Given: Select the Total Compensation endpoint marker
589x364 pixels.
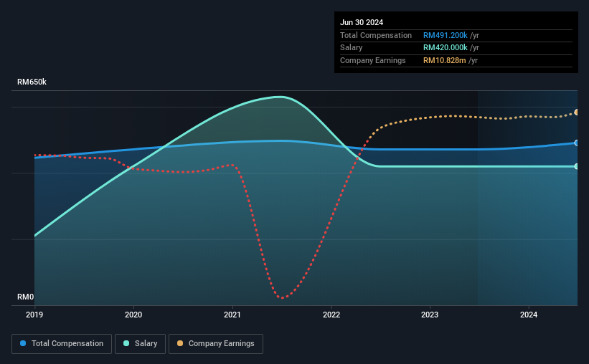Looking at the screenshot, I should click(577, 143).
